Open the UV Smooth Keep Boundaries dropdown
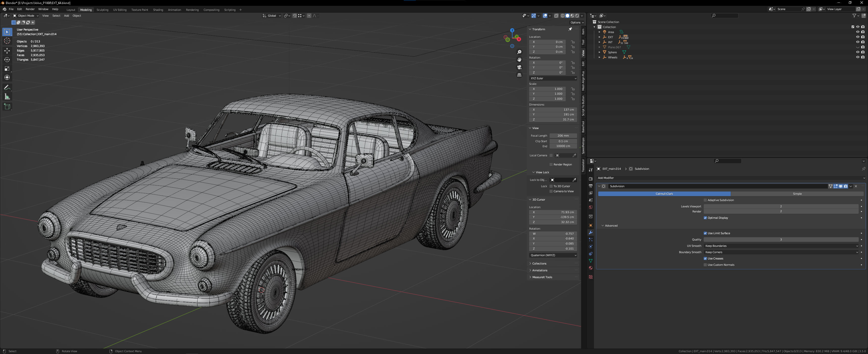 [781, 246]
